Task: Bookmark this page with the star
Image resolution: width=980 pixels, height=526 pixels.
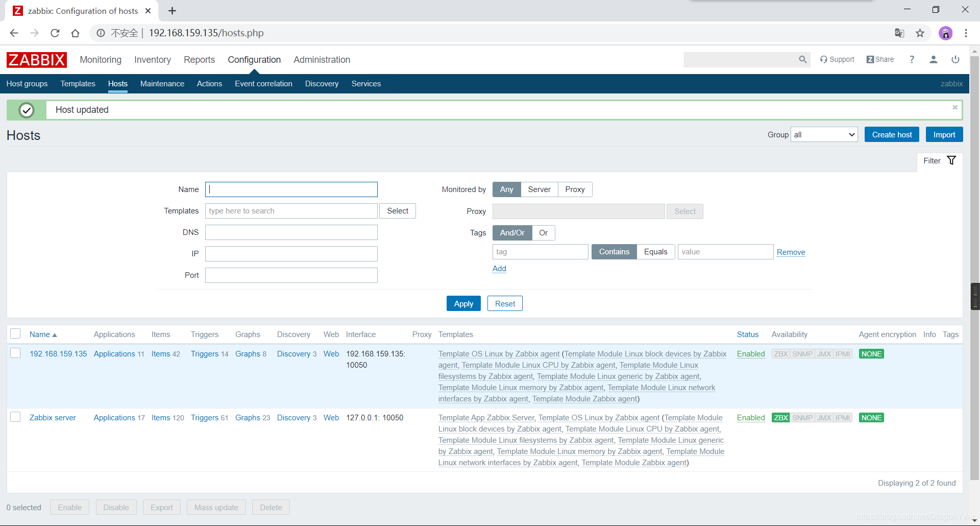Action: tap(920, 33)
